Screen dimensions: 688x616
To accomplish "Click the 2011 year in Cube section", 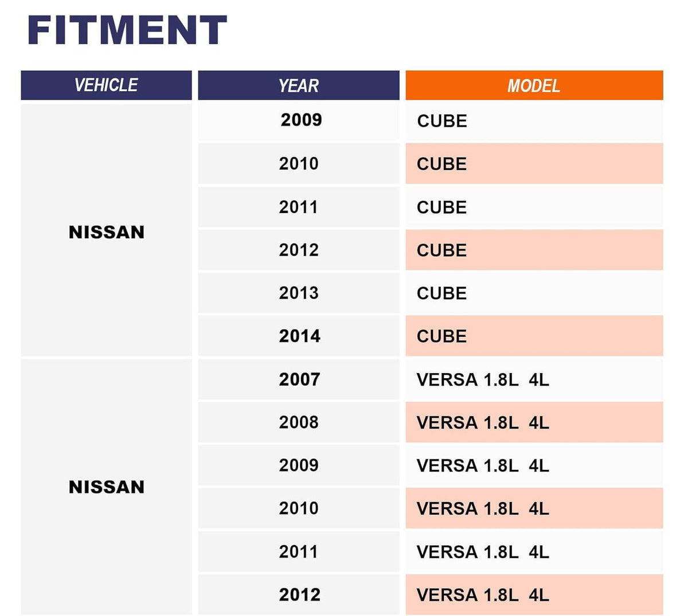I will tap(298, 207).
